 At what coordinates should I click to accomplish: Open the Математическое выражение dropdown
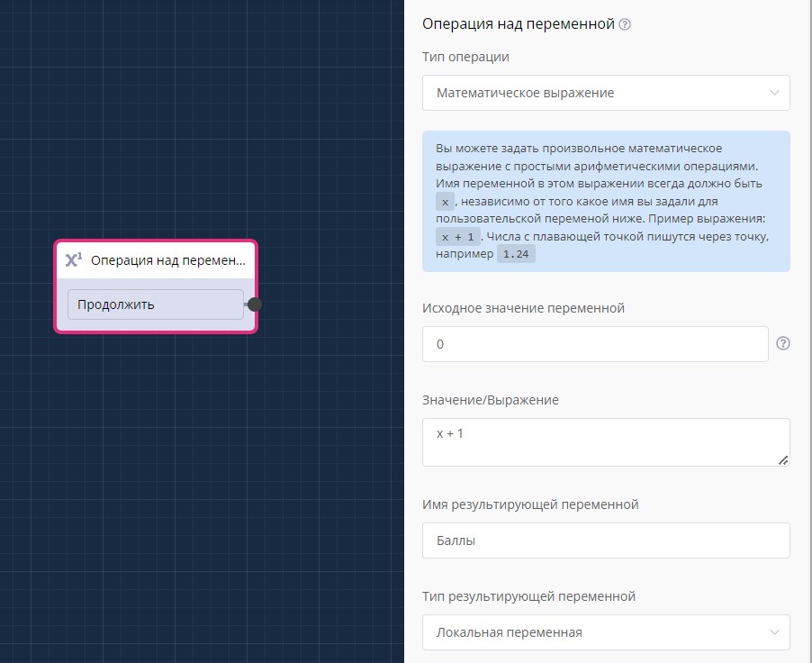(605, 93)
